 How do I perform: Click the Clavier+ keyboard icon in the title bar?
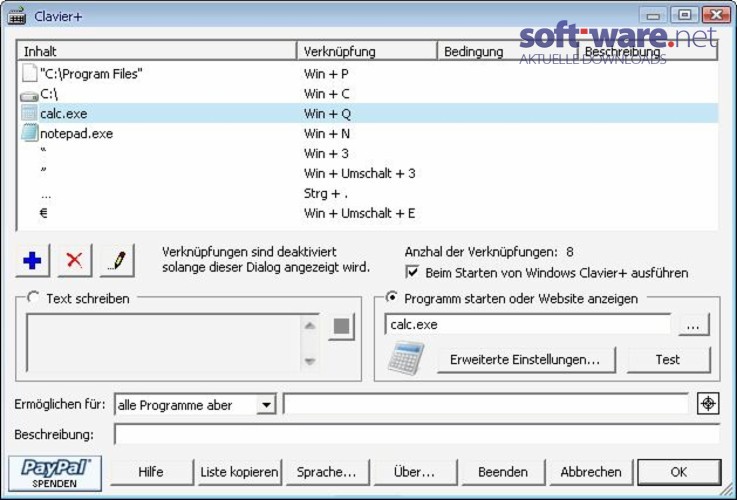17,16
